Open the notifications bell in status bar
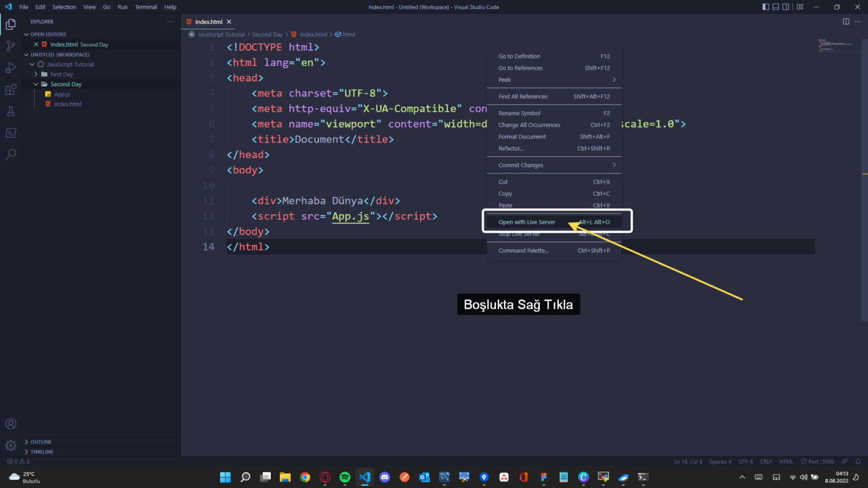The image size is (868, 488). tap(857, 461)
